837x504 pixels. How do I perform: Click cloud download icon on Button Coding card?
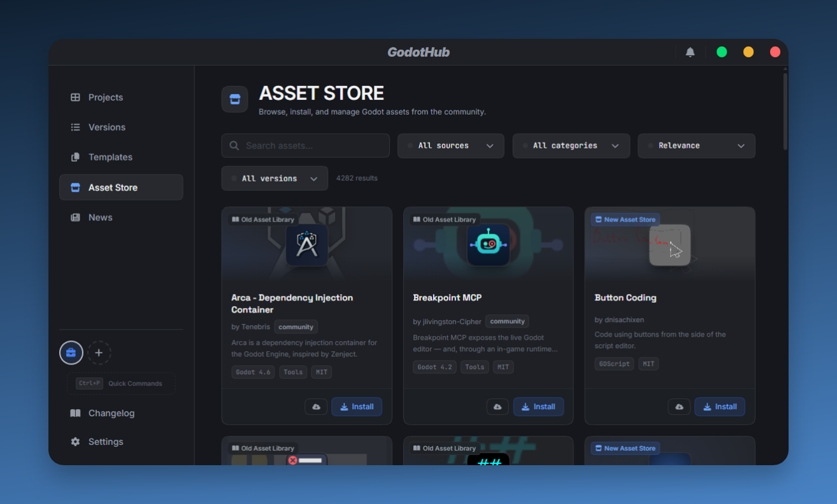point(680,407)
